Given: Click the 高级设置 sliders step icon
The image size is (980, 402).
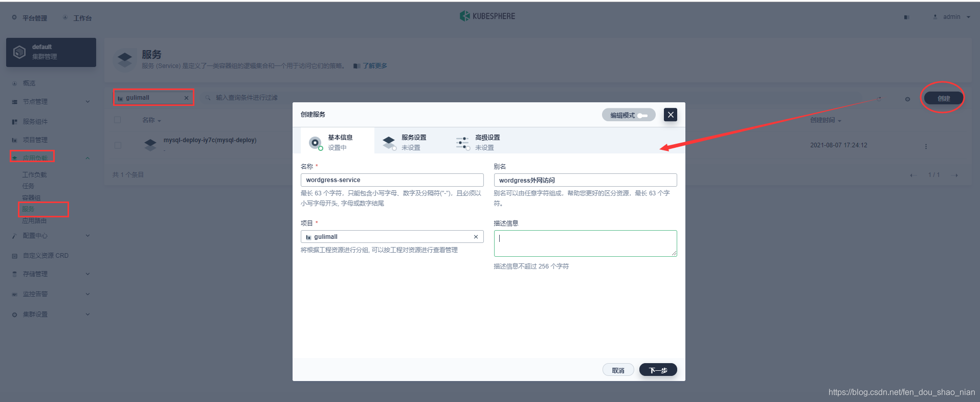Looking at the screenshot, I should [x=463, y=143].
